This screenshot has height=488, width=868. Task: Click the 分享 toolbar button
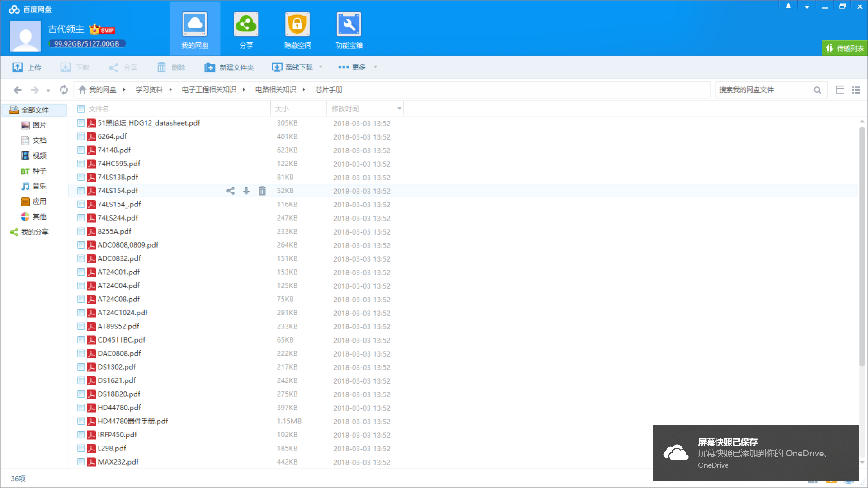click(x=123, y=67)
